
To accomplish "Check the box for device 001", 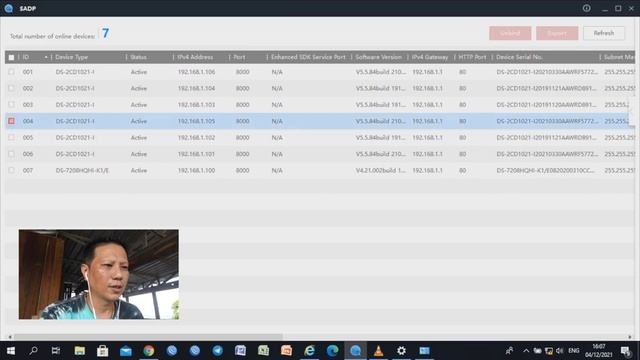I will tap(11, 72).
